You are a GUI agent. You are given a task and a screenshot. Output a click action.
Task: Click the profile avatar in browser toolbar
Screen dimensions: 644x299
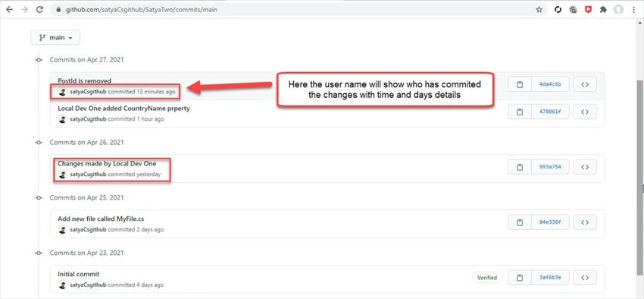618,9
